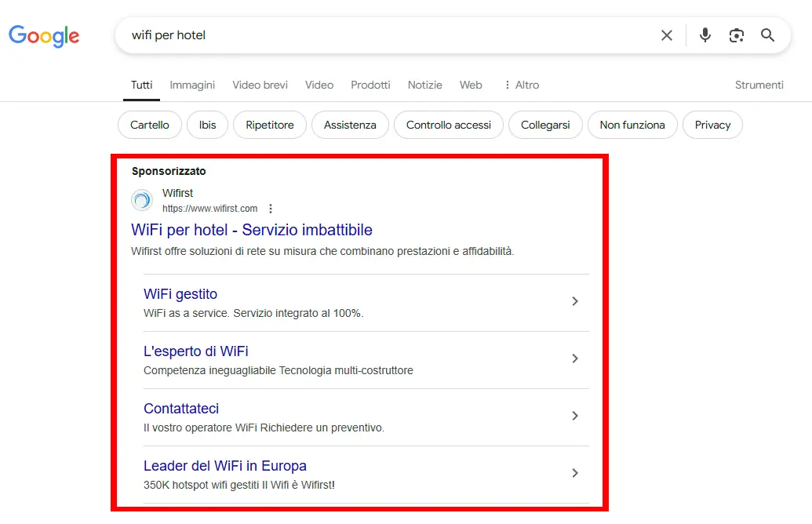Clear the search query with X icon
The height and width of the screenshot is (524, 812).
coord(667,35)
